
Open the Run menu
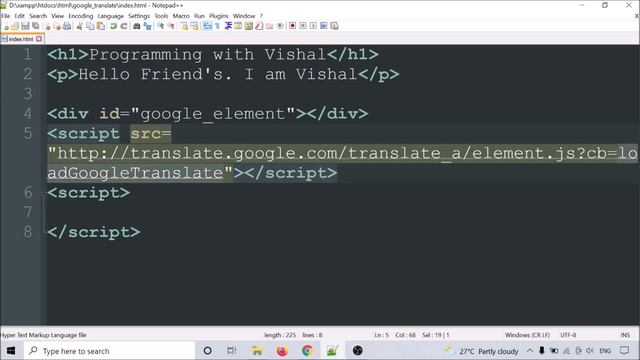point(199,16)
